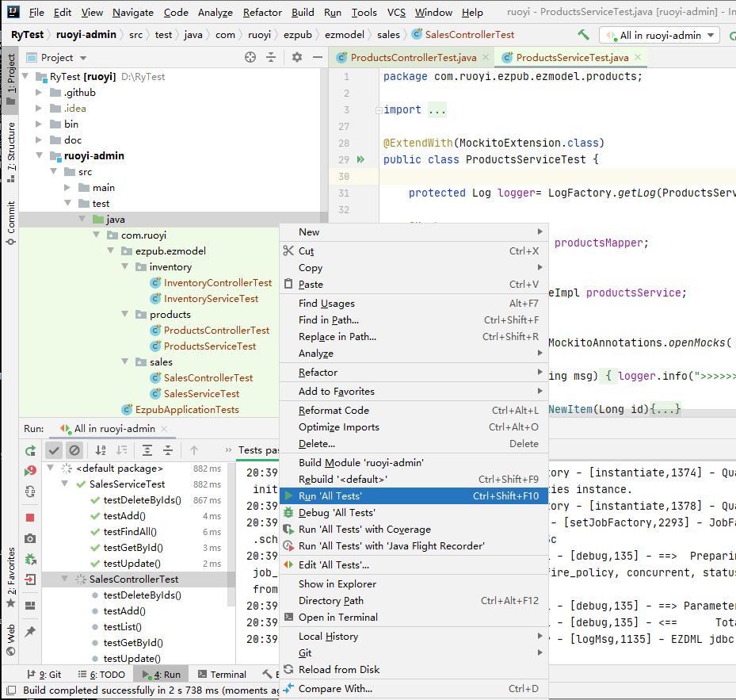Select testFindAll() in test results
Screen dimensions: 736x700
click(x=130, y=532)
